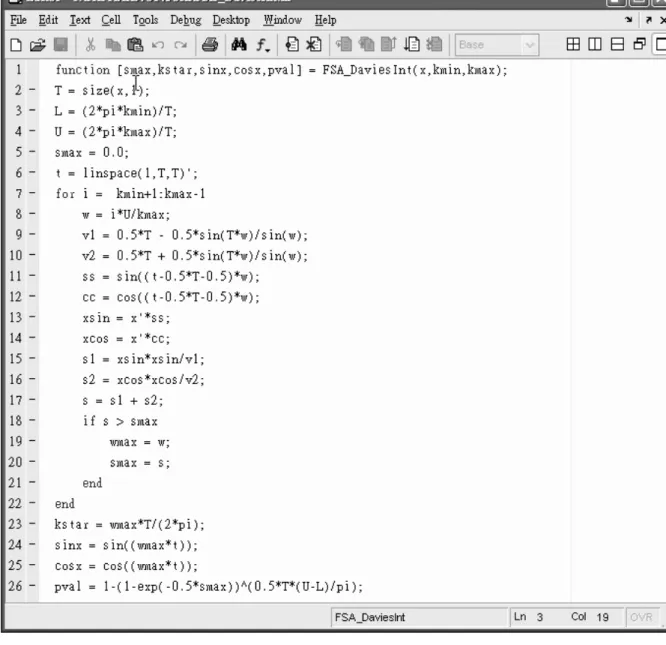Click the New file icon
This screenshot has height=645, width=666.
(16, 45)
